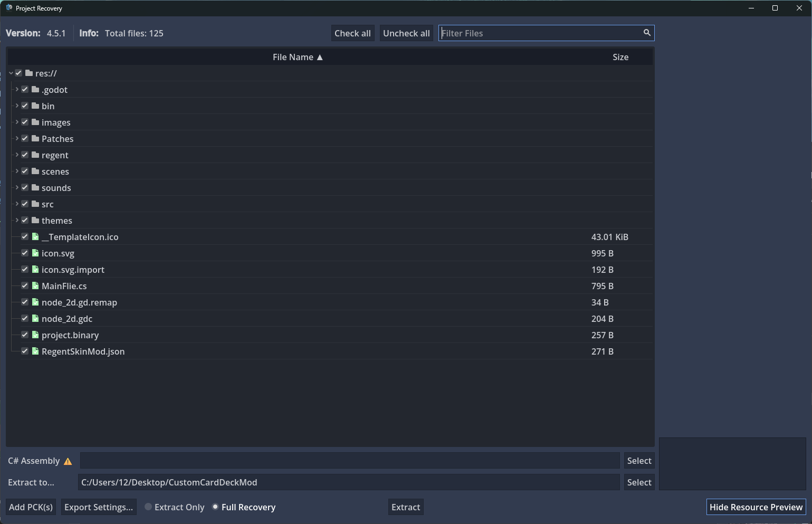
Task: Click the Extract to path field
Action: [349, 482]
